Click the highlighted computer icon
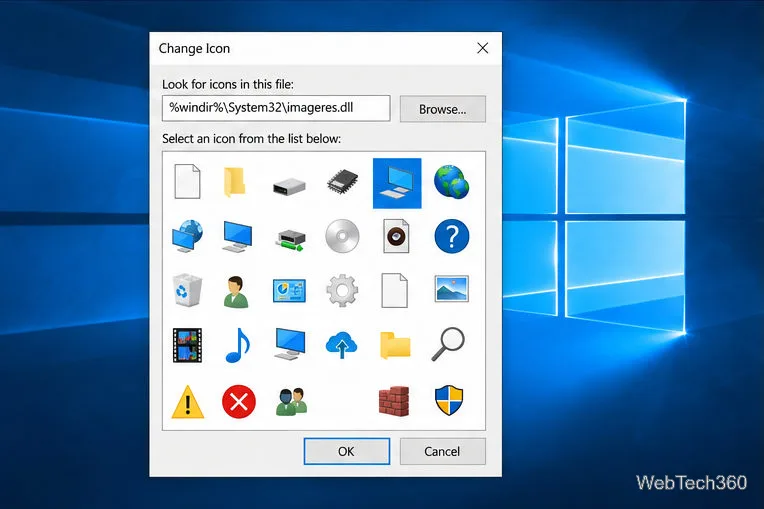 397,183
